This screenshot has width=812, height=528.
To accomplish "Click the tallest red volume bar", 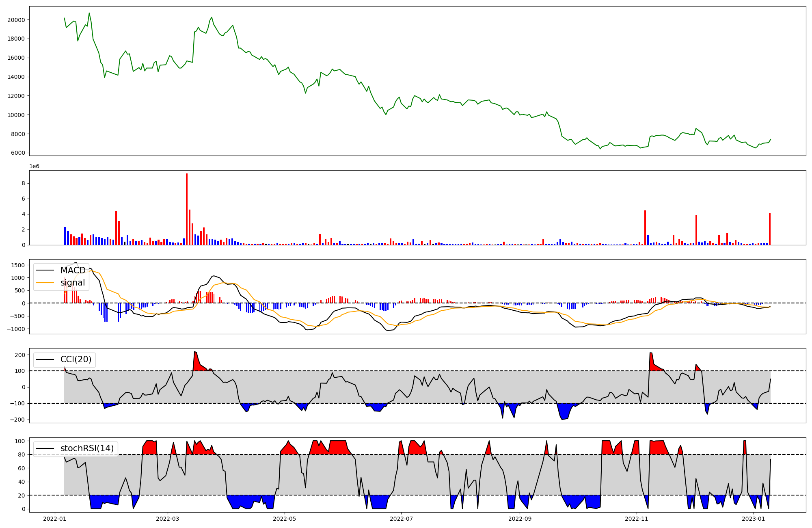I will coord(187,209).
